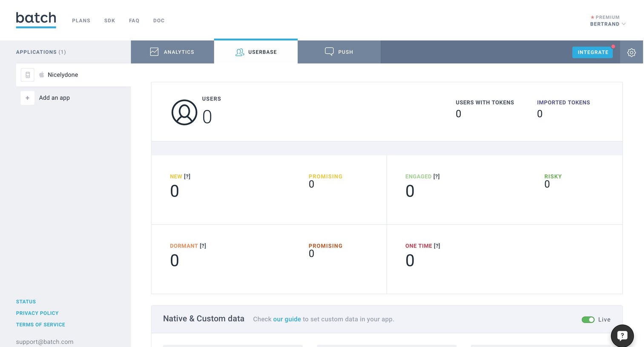Image resolution: width=644 pixels, height=347 pixels.
Task: Click the Push speech bubble icon
Action: click(329, 52)
